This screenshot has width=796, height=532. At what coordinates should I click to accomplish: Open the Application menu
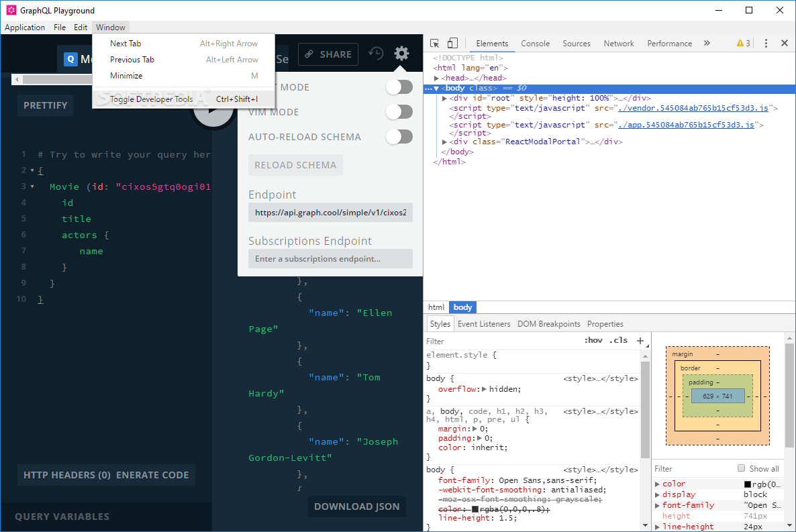(x=25, y=28)
